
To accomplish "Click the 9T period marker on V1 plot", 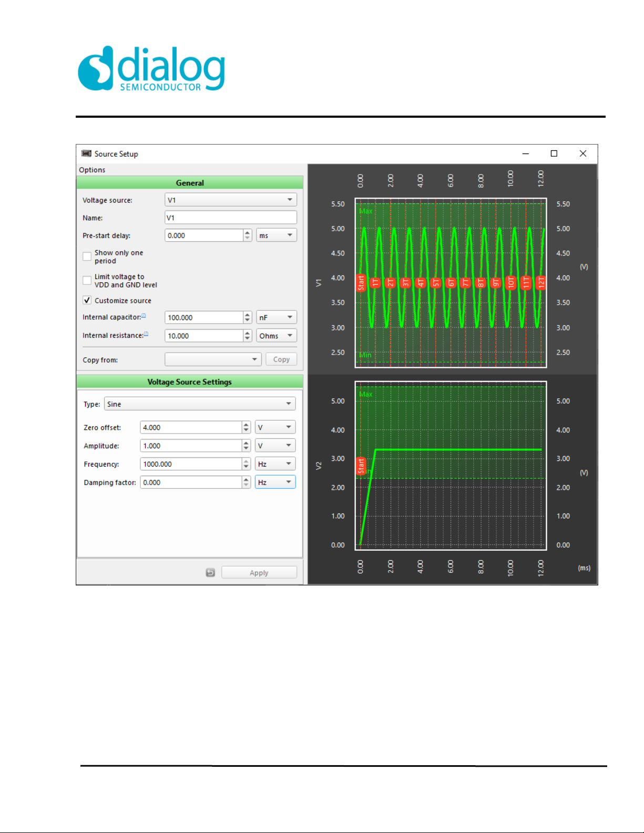I will [x=496, y=283].
